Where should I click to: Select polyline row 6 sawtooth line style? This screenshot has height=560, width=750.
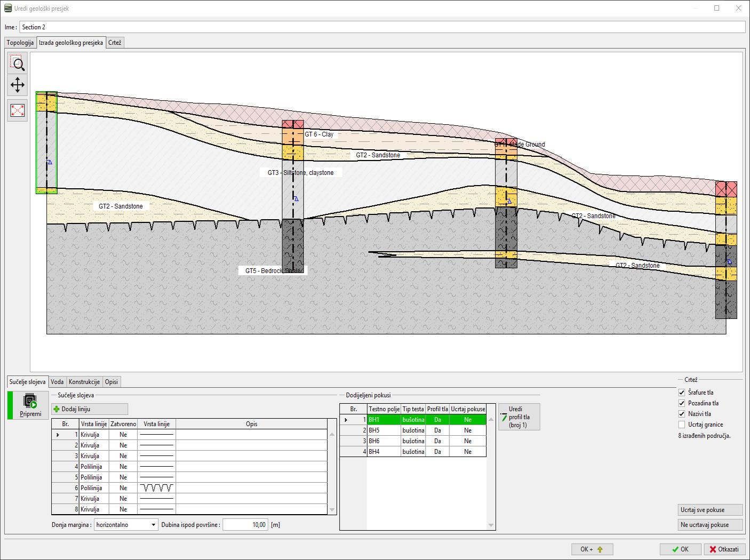156,488
